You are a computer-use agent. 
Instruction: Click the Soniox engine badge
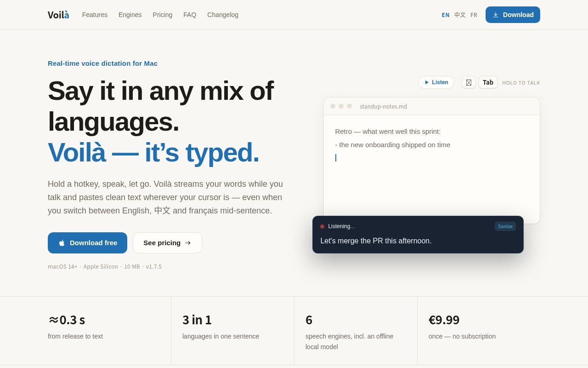click(x=505, y=226)
